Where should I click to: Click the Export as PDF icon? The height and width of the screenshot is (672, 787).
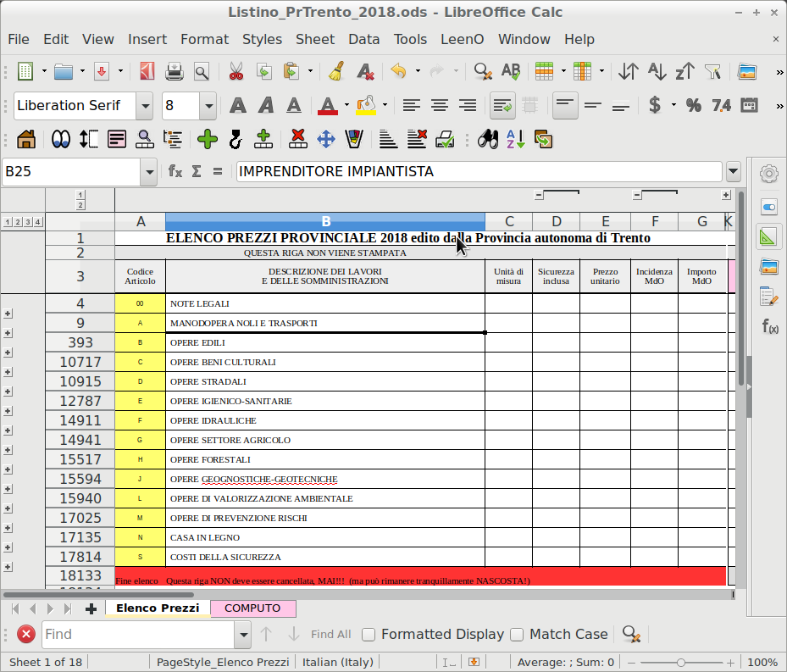pos(147,71)
